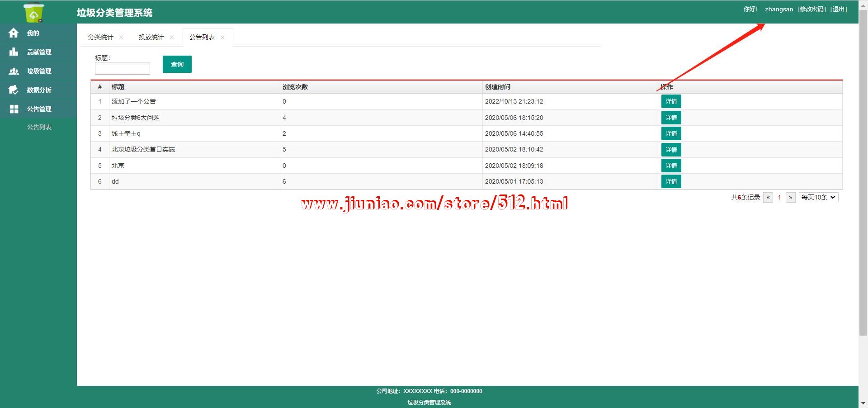Collapse the 公告管理 sidebar menu
Image resolution: width=868 pixels, height=408 pixels.
(38, 109)
